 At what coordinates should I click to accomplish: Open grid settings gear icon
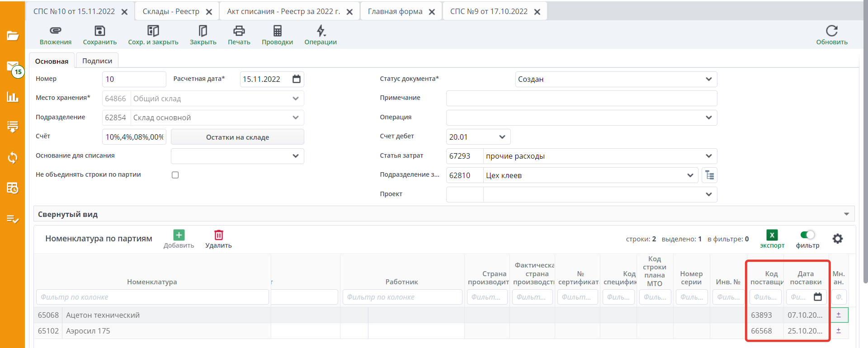pos(837,239)
